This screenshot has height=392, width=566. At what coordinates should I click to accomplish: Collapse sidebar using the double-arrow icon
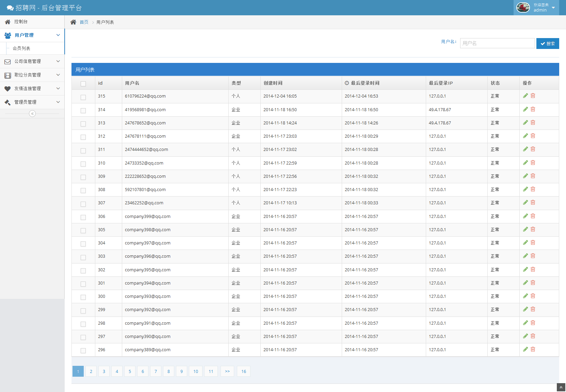coord(32,114)
